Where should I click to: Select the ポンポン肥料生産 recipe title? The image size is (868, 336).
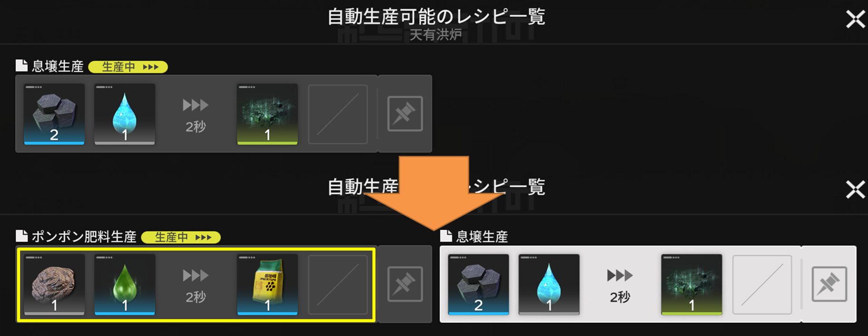click(x=84, y=237)
